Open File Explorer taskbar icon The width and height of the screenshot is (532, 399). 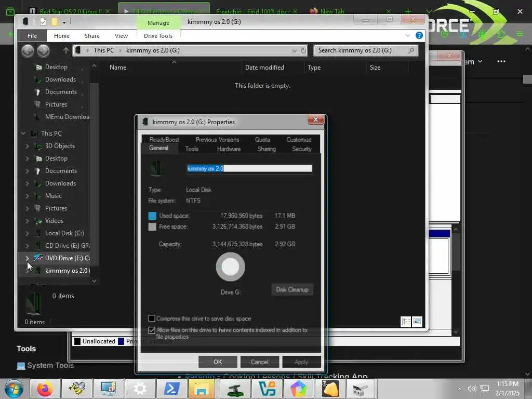point(201,389)
